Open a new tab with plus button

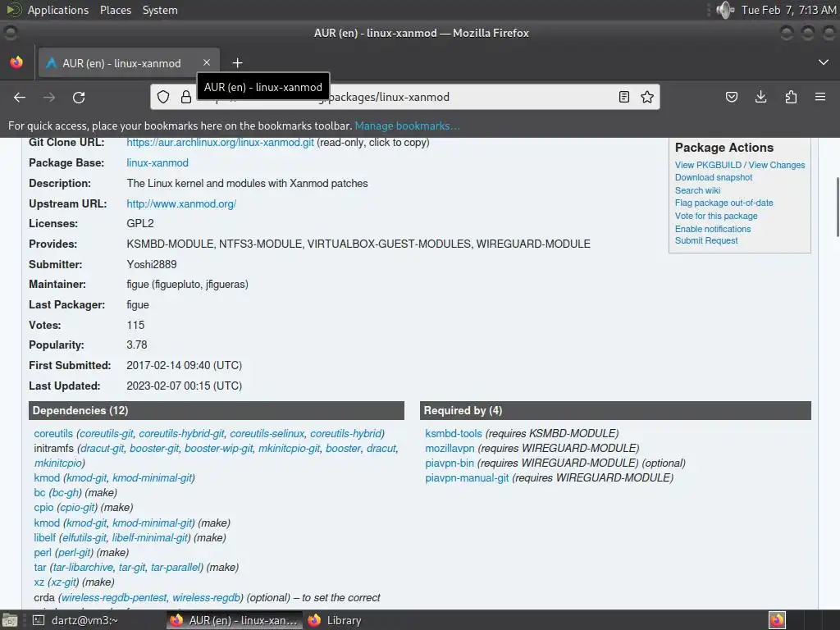(x=237, y=63)
